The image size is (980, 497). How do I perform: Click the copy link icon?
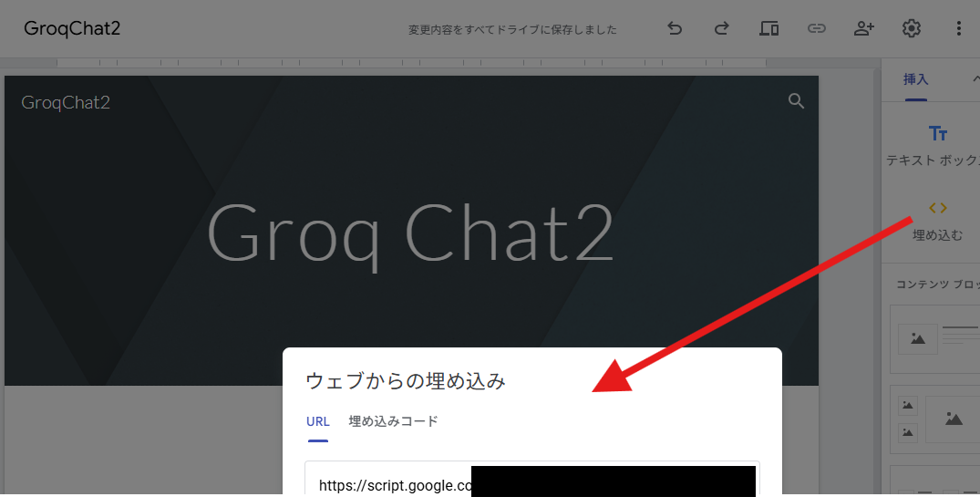pos(816,28)
